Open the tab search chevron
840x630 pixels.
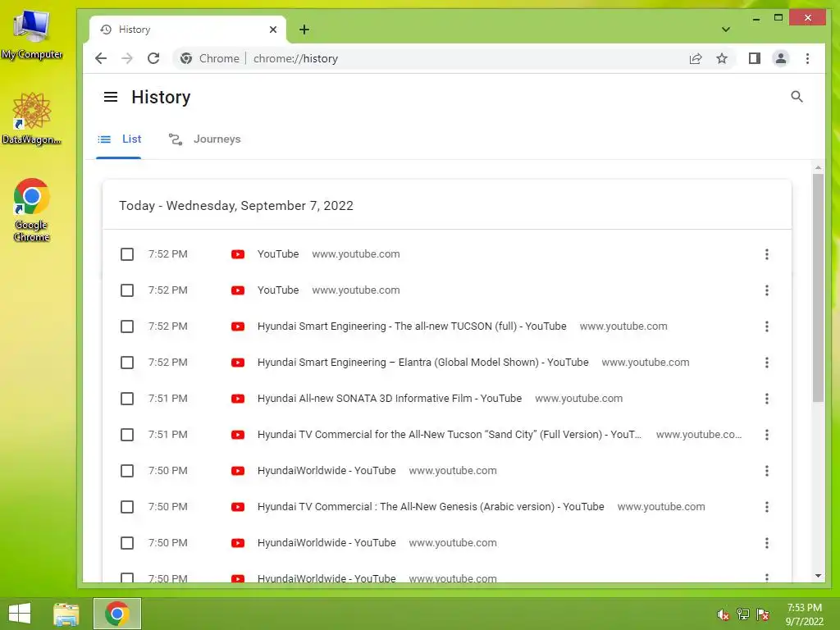[726, 30]
